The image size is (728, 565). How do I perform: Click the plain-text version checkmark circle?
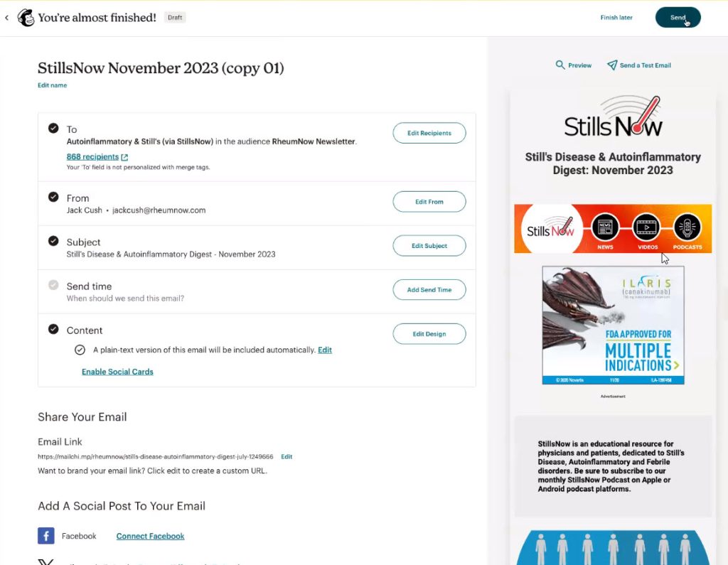tap(80, 350)
